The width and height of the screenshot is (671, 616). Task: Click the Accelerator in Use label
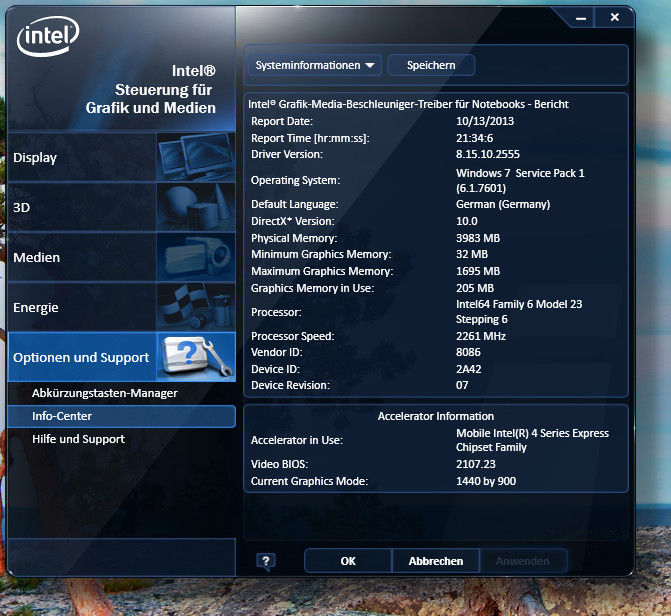297,440
